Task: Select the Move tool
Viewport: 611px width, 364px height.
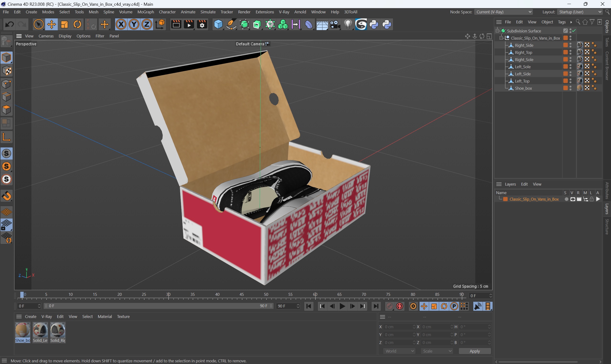Action: tap(52, 24)
